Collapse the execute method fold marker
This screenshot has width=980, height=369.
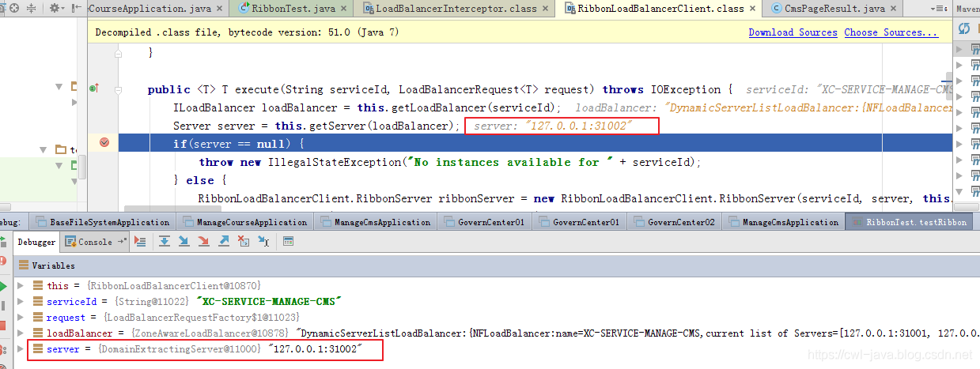(x=119, y=89)
